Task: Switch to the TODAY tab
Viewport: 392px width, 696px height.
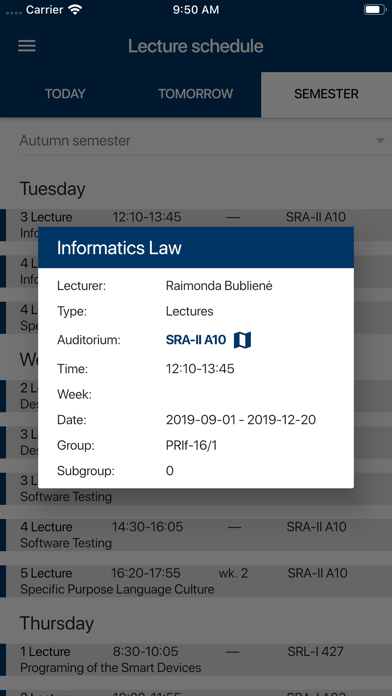Action: pyautogui.click(x=65, y=94)
